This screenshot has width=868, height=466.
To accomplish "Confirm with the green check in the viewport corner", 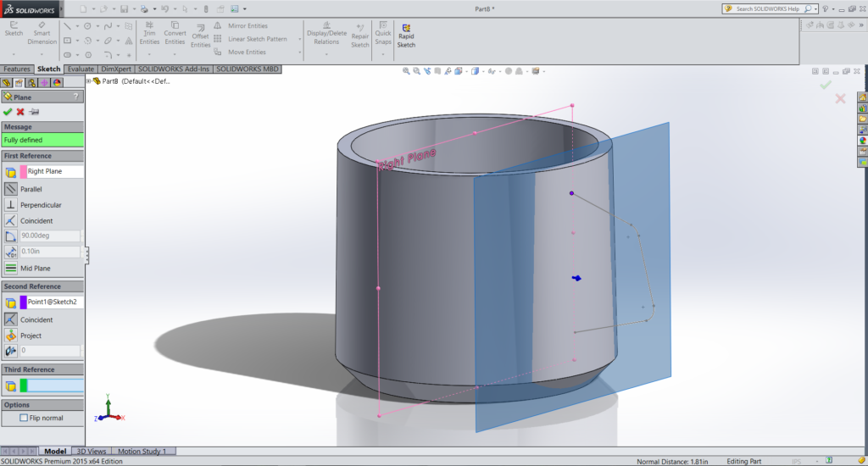I will [826, 85].
